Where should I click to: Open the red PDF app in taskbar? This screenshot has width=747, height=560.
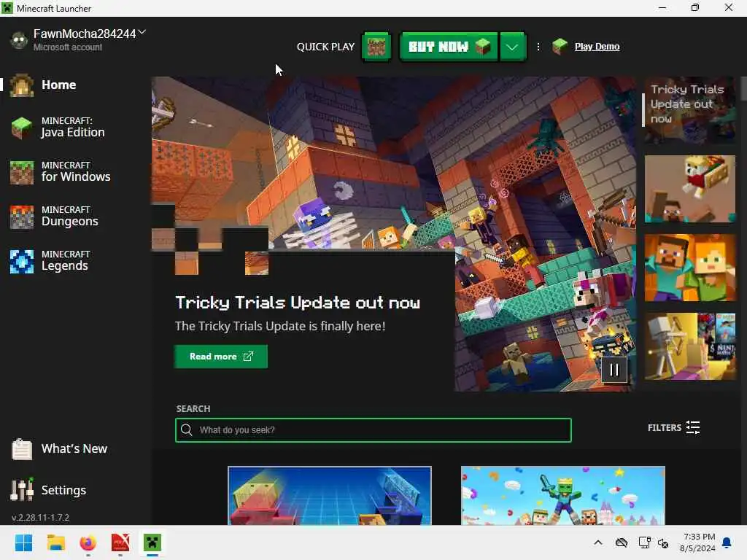(x=120, y=542)
